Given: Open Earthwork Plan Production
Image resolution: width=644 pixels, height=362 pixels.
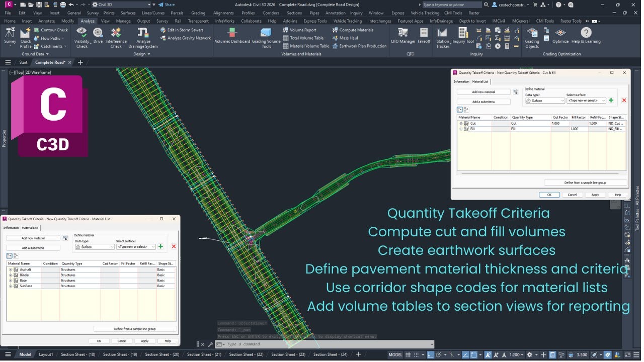Looking at the screenshot, I should (x=359, y=46).
